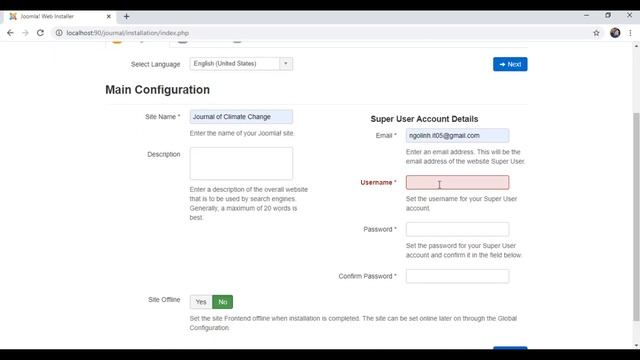640x360 pixels.
Task: Close the Joomla! Web Installer tab
Action: pos(109,16)
